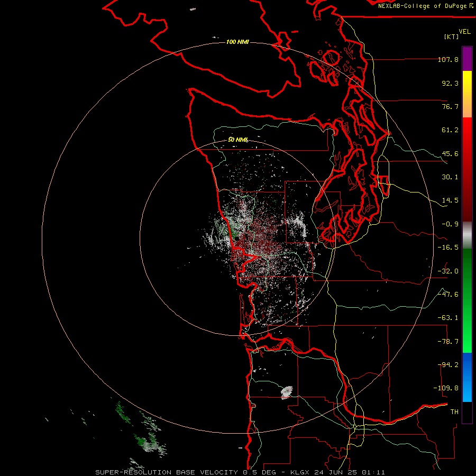Click the -94.2 legend value
476x476 pixels.
click(448, 365)
